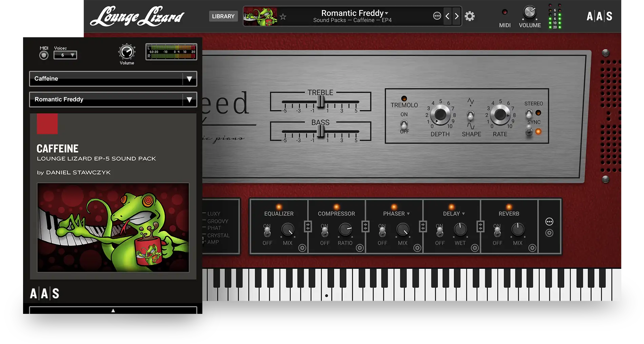This screenshot has width=644, height=344.
Task: Click the favorite star icon next to preset
Action: (283, 17)
